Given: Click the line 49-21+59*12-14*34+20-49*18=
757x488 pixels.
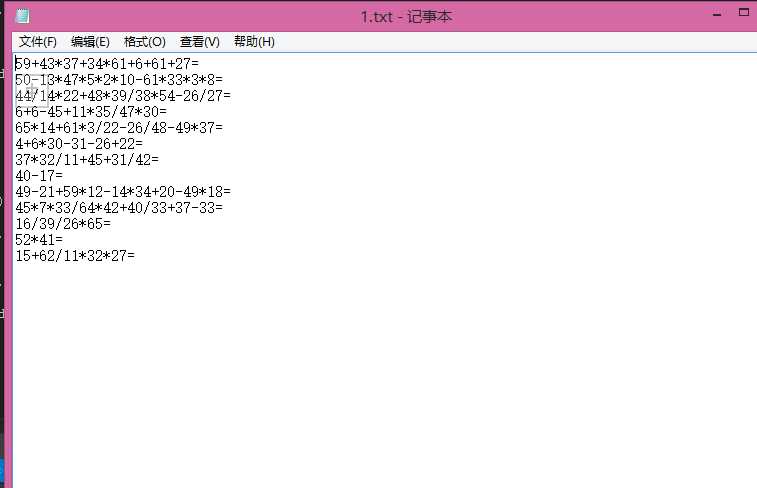Looking at the screenshot, I should [x=123, y=192].
